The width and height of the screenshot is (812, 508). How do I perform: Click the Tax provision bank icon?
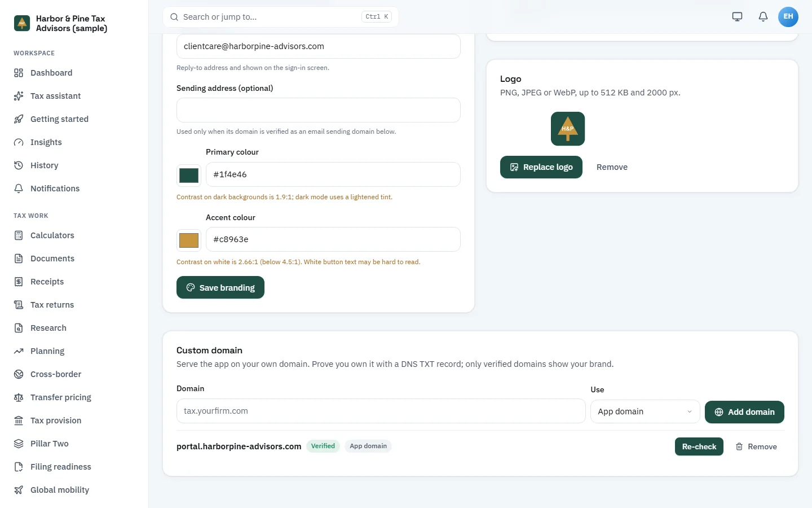(19, 421)
